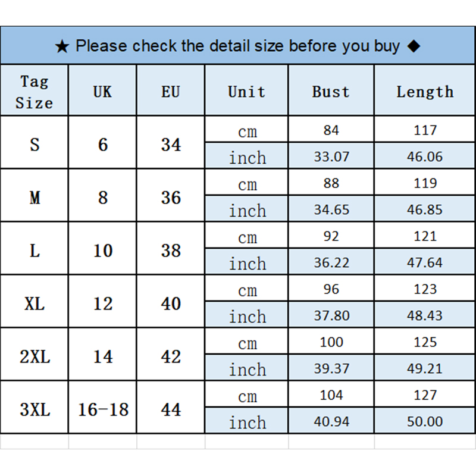Click the 'Please check the detail size' banner text
Viewport: 476px width, 476px height.
tap(238, 46)
